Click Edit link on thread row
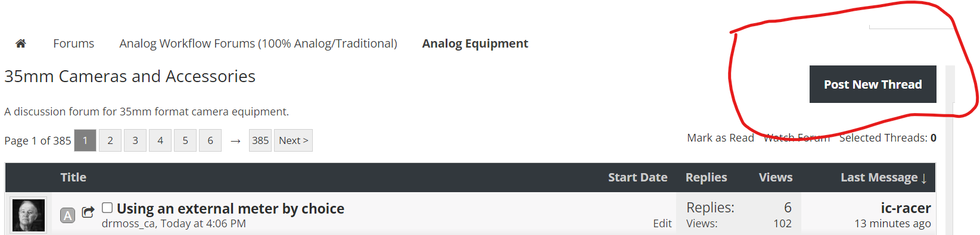The image size is (980, 235). 662,224
